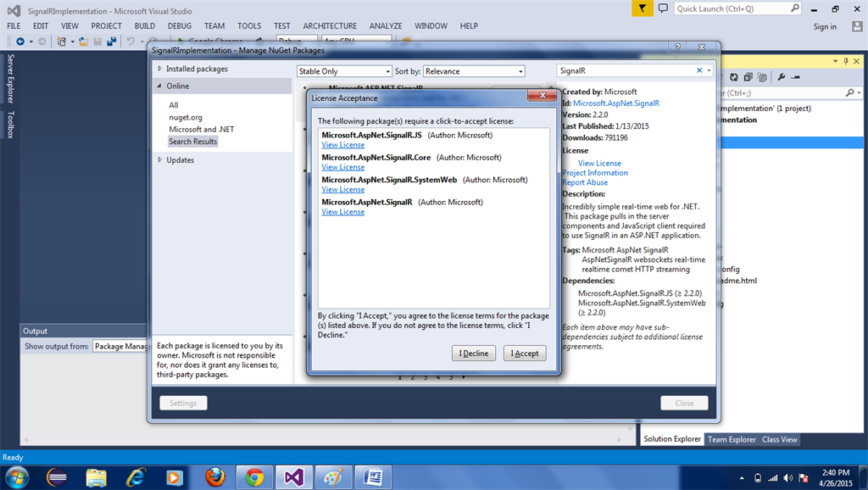This screenshot has width=868, height=490.
Task: Open the Toolbox side tab
Action: (10, 125)
